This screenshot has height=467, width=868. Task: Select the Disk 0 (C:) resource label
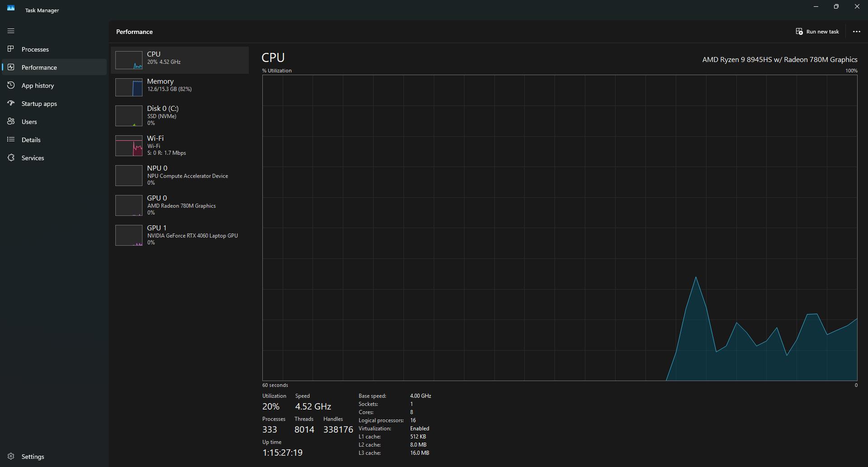(163, 108)
